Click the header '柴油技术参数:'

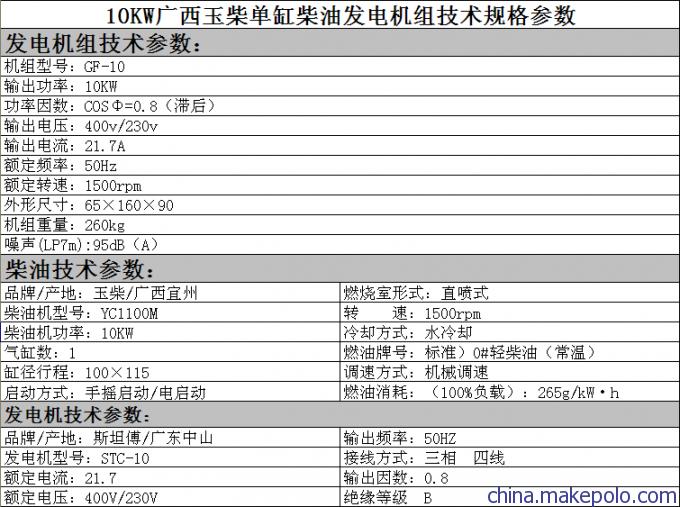[340, 269]
